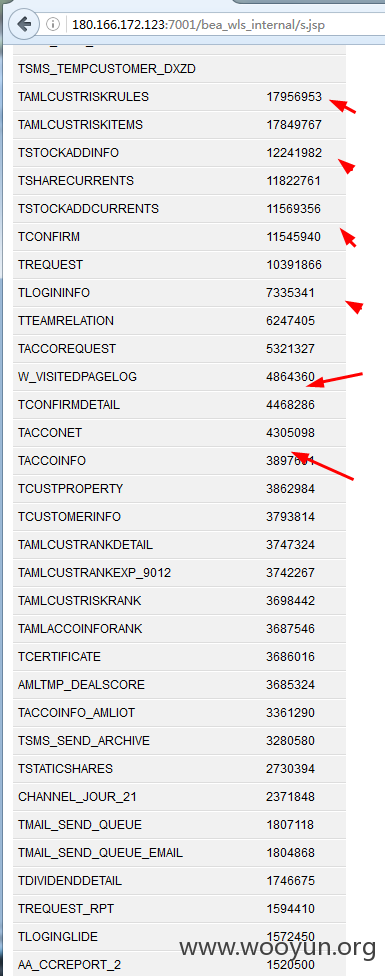Select the row count 5321327

(x=290, y=349)
